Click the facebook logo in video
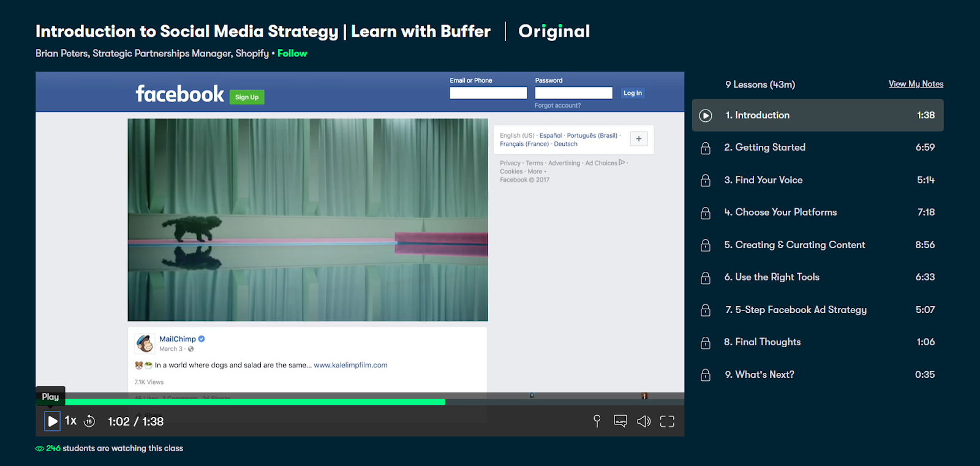 click(179, 94)
